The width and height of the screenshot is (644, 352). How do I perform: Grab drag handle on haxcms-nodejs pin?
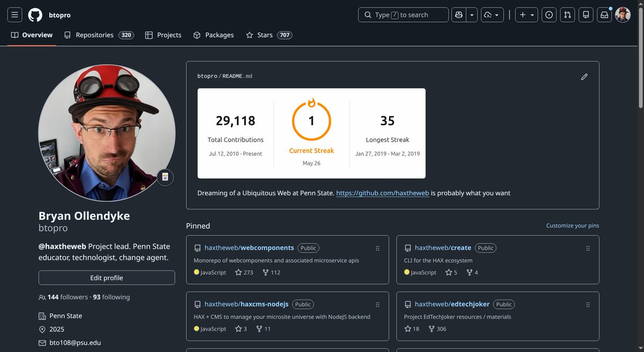coord(378,305)
